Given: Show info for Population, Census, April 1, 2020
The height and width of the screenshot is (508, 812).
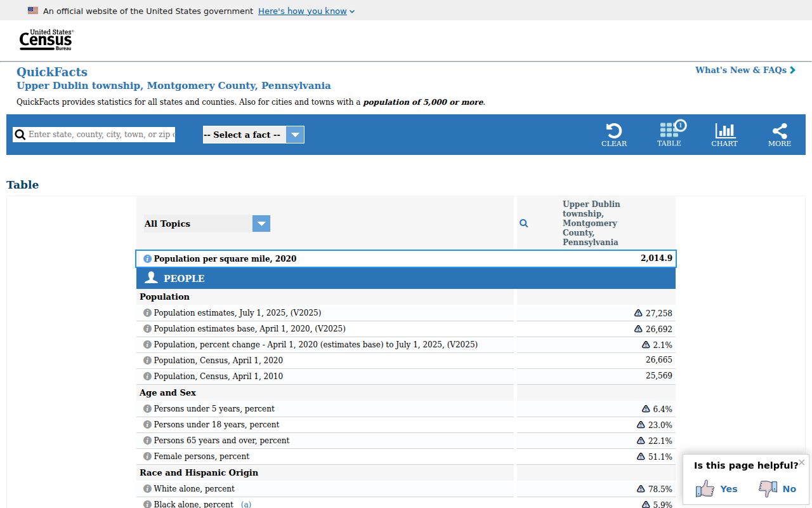Looking at the screenshot, I should pos(147,361).
